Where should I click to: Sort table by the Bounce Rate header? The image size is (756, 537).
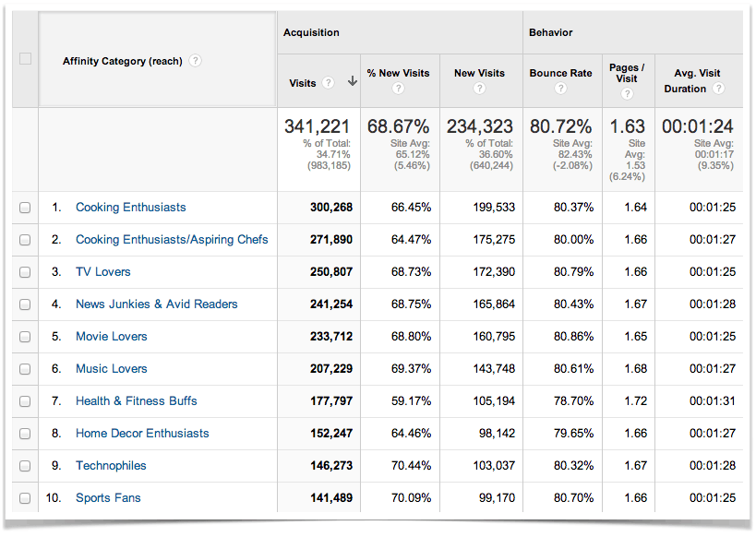tap(560, 73)
